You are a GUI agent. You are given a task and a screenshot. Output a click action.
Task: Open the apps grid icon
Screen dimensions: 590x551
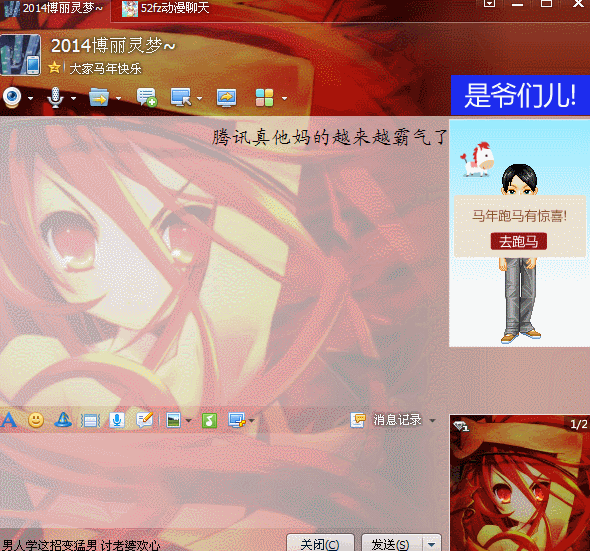click(x=265, y=98)
